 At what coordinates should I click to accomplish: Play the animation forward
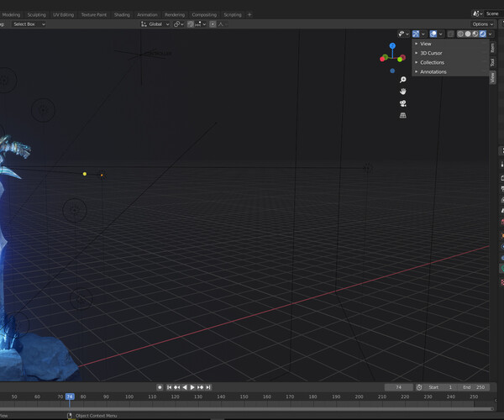pos(192,387)
